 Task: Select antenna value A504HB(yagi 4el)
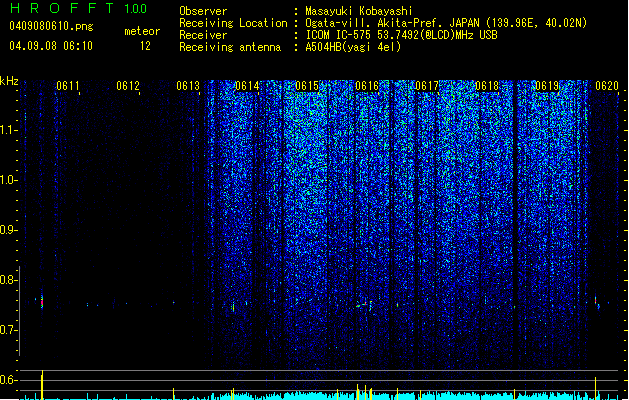353,47
